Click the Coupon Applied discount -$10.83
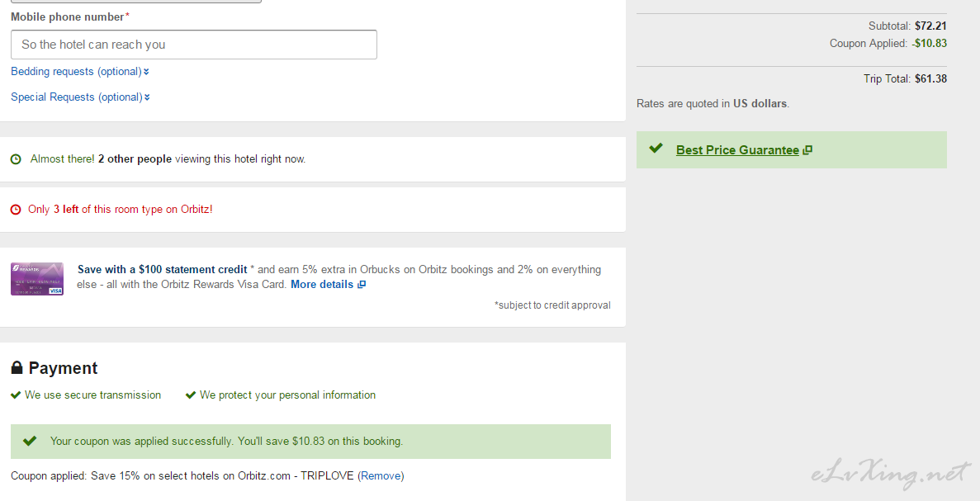 point(929,43)
